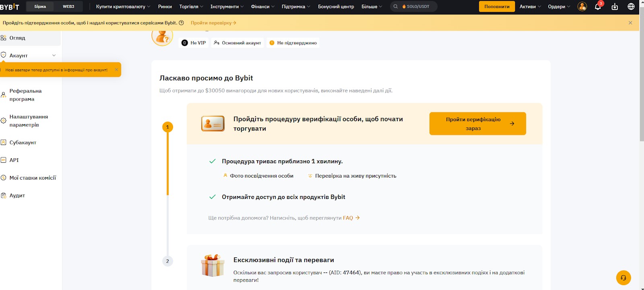644x290 pixels.
Task: Open user avatar menu in header
Action: [582, 6]
